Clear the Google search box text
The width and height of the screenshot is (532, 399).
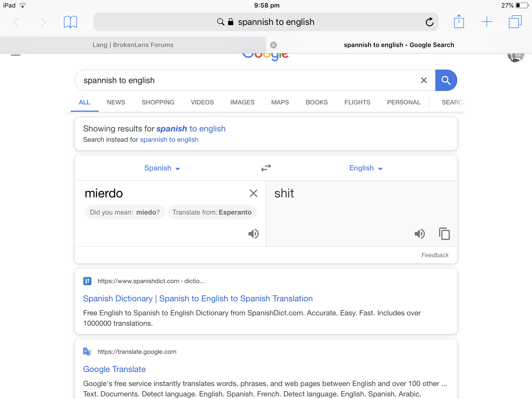coord(424,80)
